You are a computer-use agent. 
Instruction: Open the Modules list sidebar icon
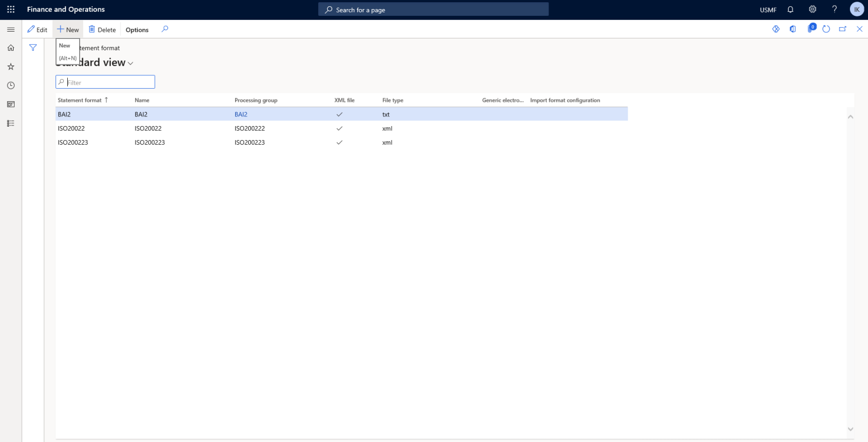tap(10, 123)
